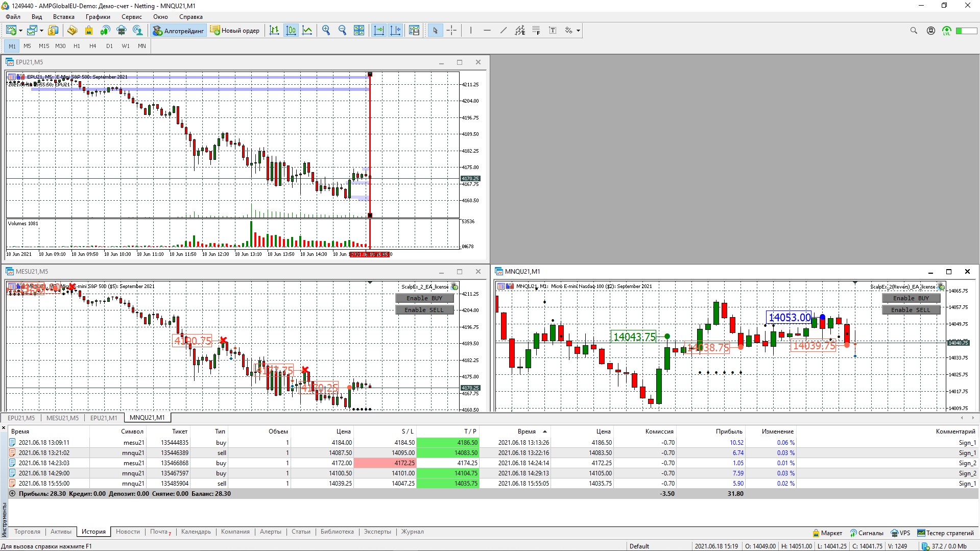Image resolution: width=980 pixels, height=551 pixels.
Task: Open the Торговля toolbox tab
Action: [27, 532]
